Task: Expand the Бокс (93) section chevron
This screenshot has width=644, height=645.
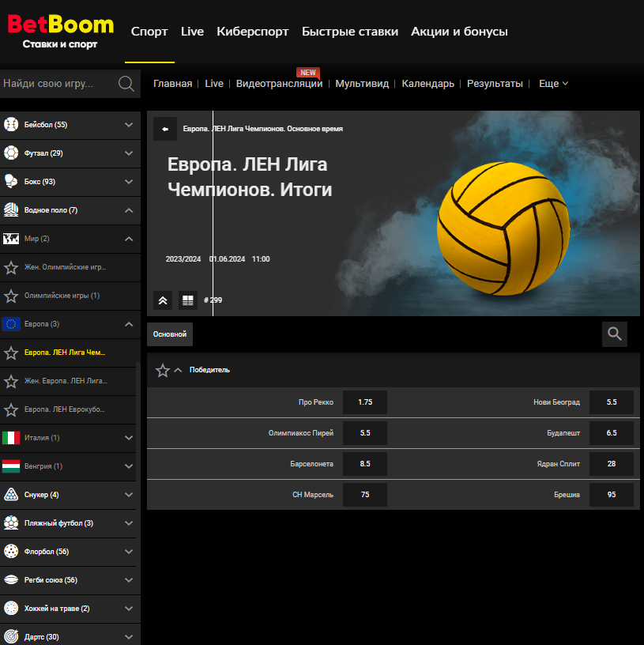Action: coord(129,182)
